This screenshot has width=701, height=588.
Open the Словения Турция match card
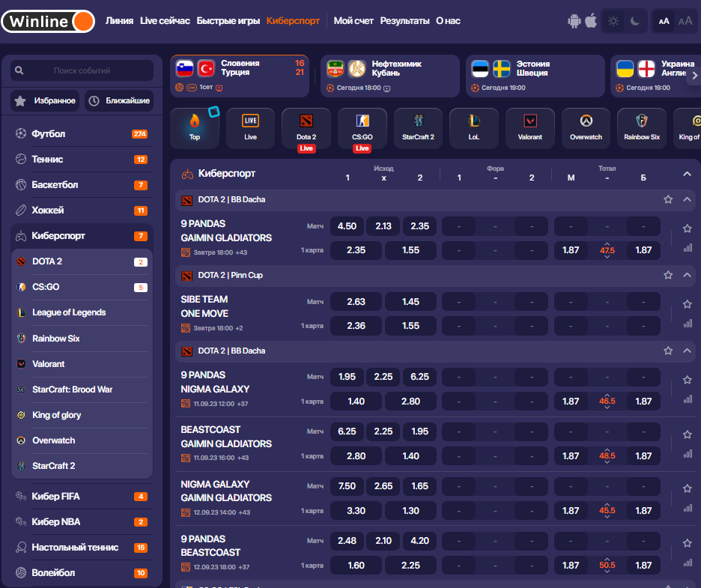click(x=240, y=76)
